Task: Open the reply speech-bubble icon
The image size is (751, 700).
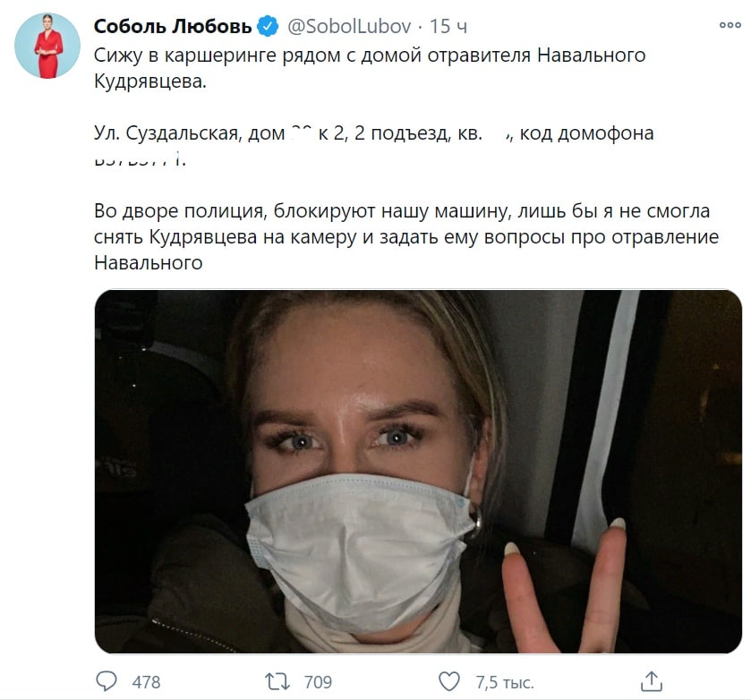Action: point(107,681)
